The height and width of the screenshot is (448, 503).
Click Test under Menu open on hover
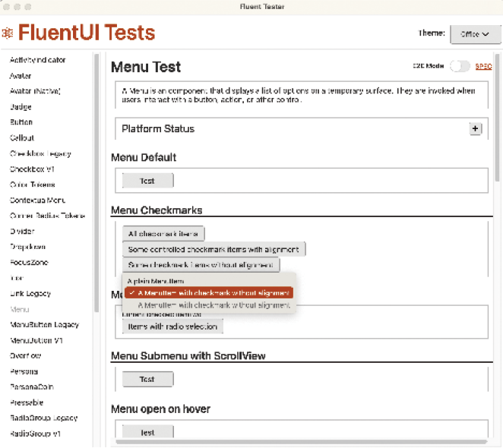[x=147, y=432]
